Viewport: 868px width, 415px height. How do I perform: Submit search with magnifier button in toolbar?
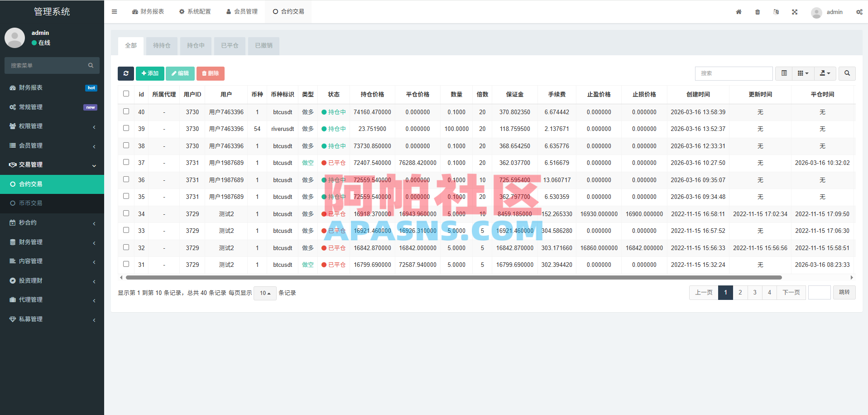tap(847, 73)
